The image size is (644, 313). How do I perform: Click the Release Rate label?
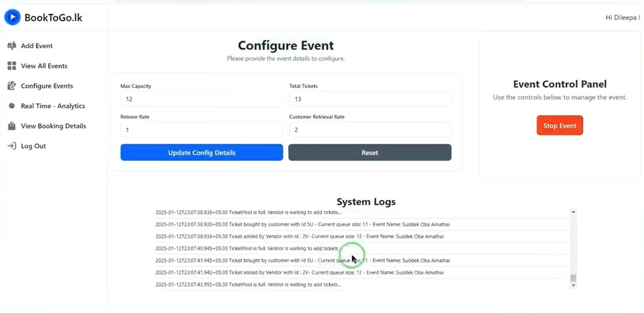point(135,117)
